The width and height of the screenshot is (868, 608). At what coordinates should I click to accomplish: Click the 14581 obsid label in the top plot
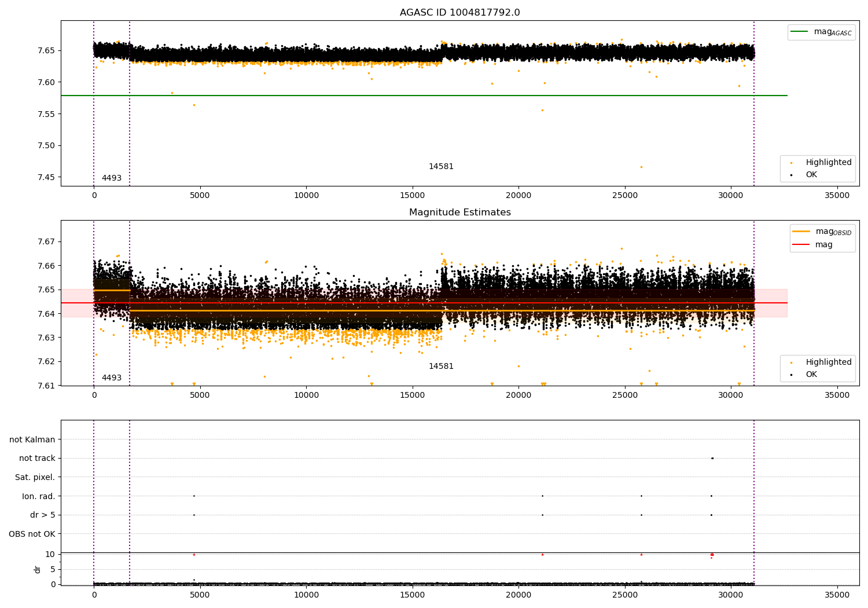[x=441, y=167]
